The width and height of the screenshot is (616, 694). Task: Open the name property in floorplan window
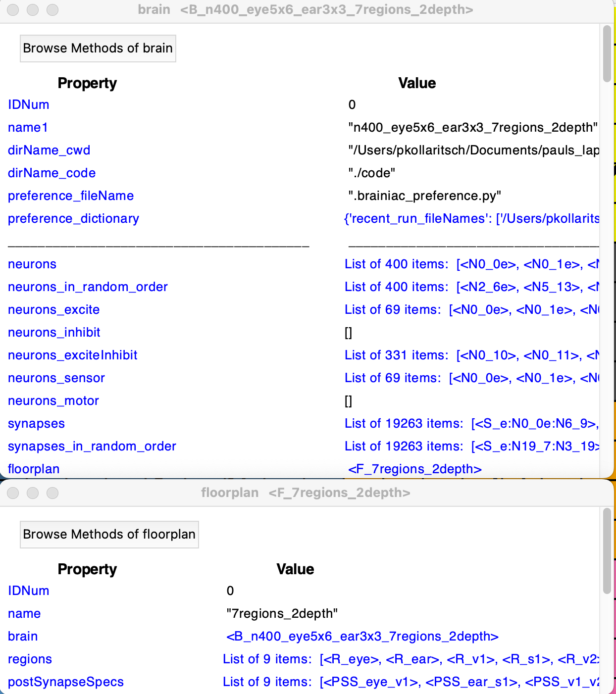click(x=24, y=613)
